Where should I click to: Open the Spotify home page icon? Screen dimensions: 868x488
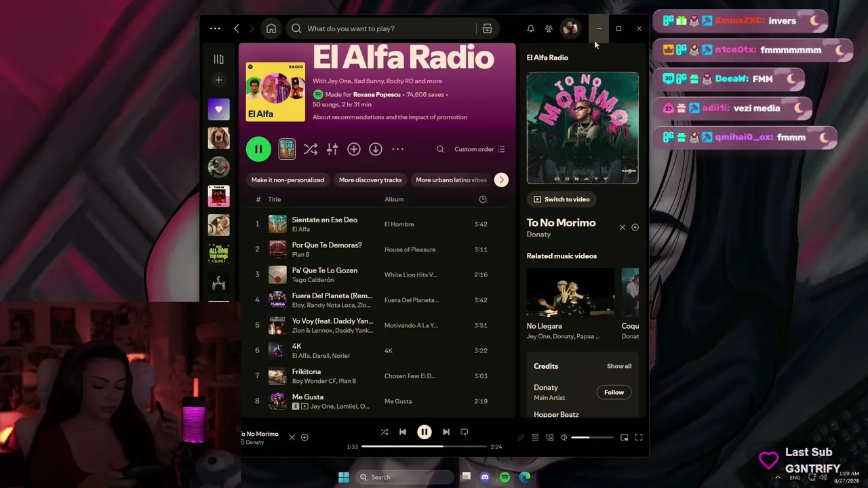pos(271,28)
